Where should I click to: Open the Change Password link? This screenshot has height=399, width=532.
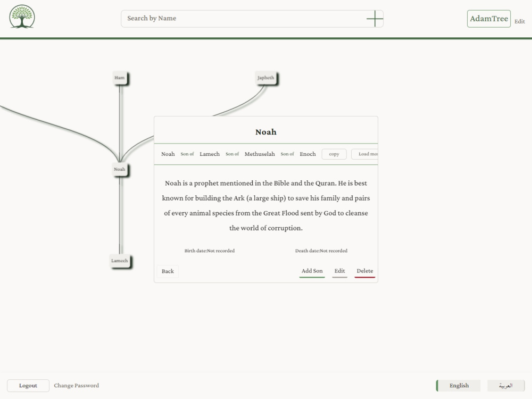click(76, 385)
